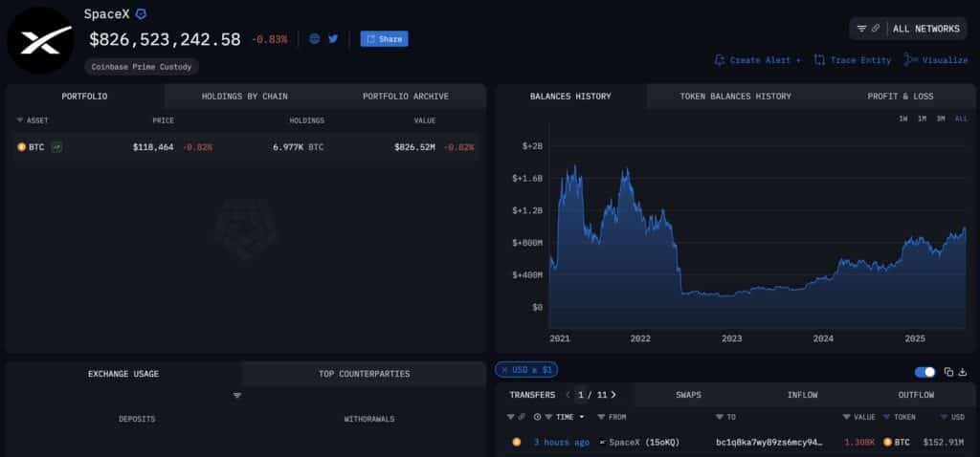Click the copy icon above the transfers table
Screen dimensions: 980x457
(948, 372)
